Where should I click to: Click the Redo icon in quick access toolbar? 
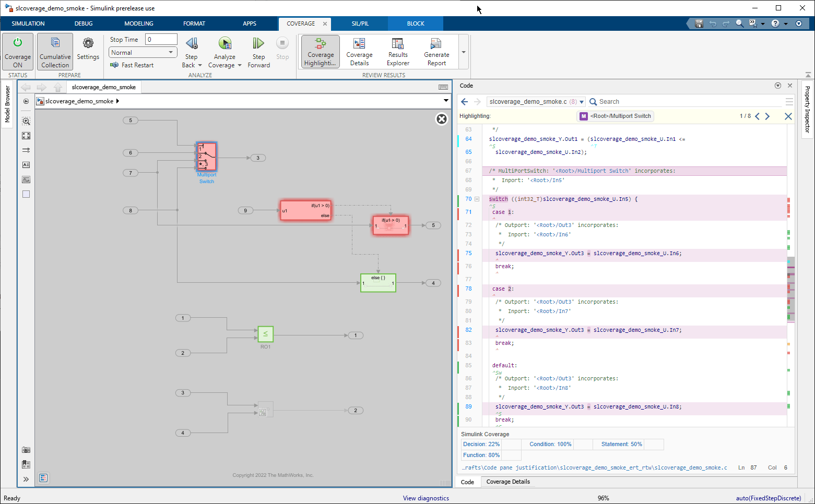726,23
